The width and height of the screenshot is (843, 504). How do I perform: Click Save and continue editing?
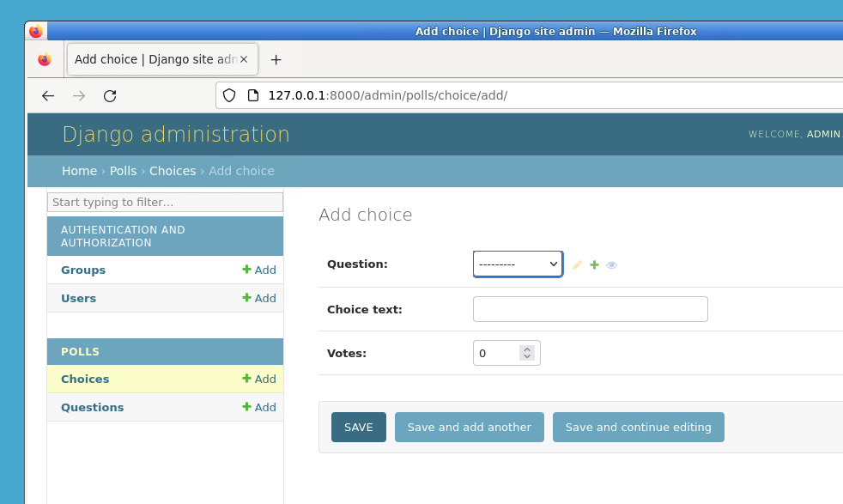coord(639,427)
